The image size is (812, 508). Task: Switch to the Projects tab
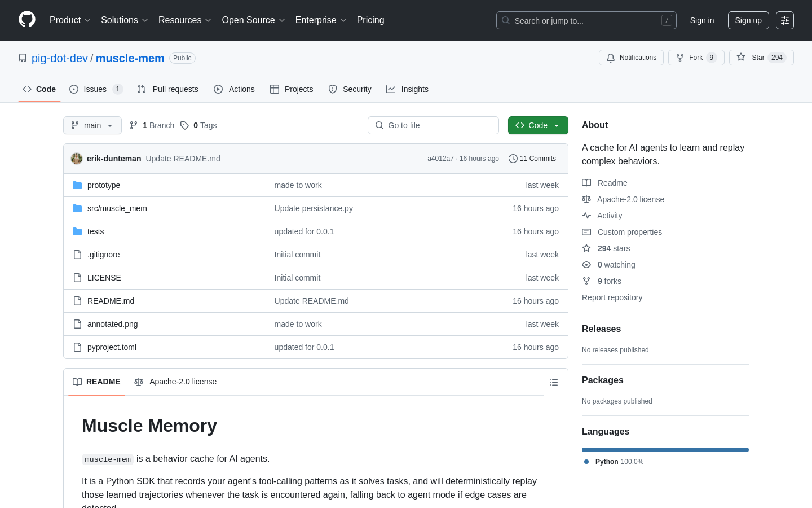click(292, 89)
